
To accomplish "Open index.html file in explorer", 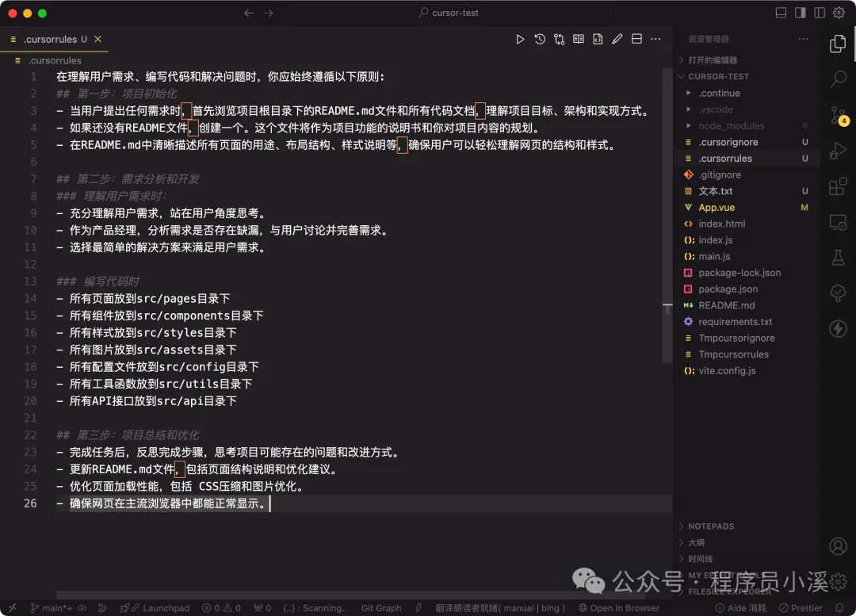I will click(x=745, y=224).
